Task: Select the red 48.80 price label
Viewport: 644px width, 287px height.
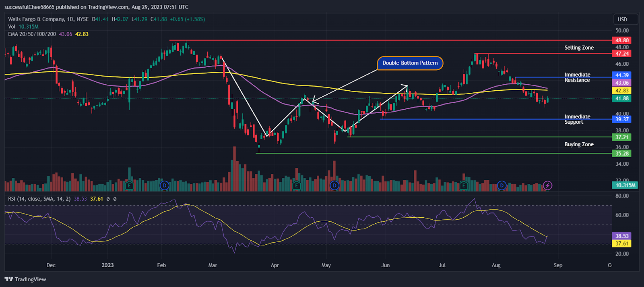Action: point(622,40)
